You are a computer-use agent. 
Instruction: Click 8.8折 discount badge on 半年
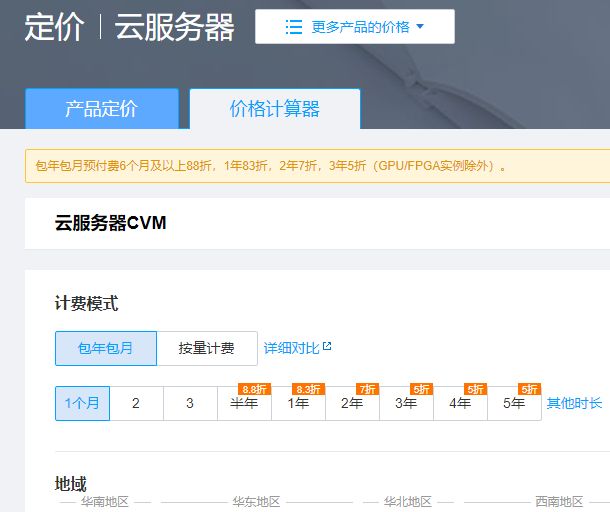(254, 389)
